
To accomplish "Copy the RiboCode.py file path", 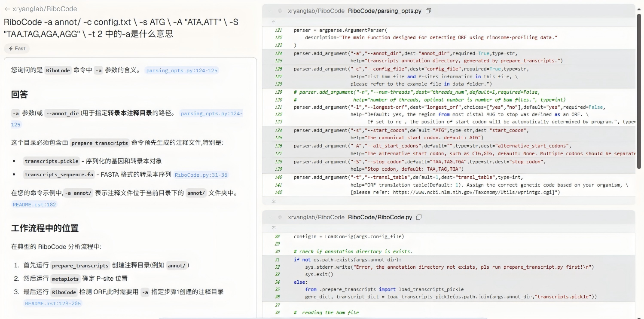I will [419, 218].
